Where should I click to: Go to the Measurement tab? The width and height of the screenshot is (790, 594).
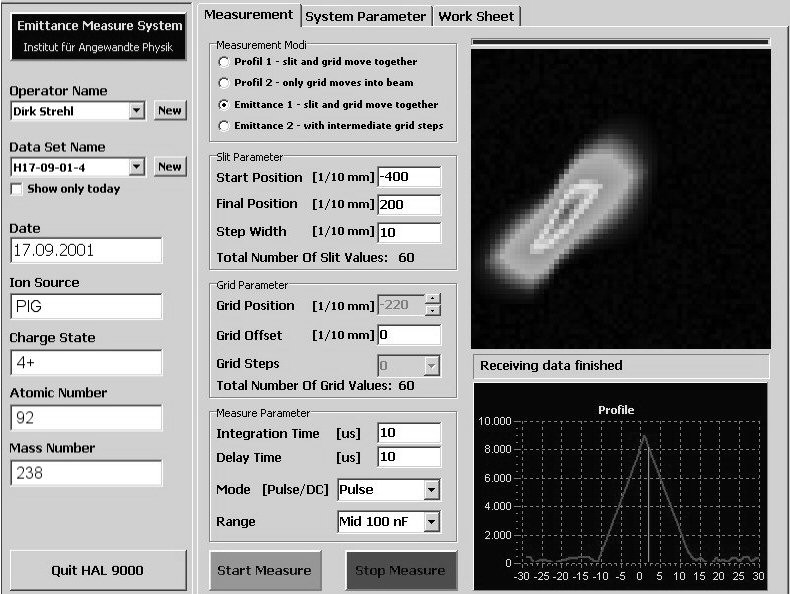tap(248, 15)
